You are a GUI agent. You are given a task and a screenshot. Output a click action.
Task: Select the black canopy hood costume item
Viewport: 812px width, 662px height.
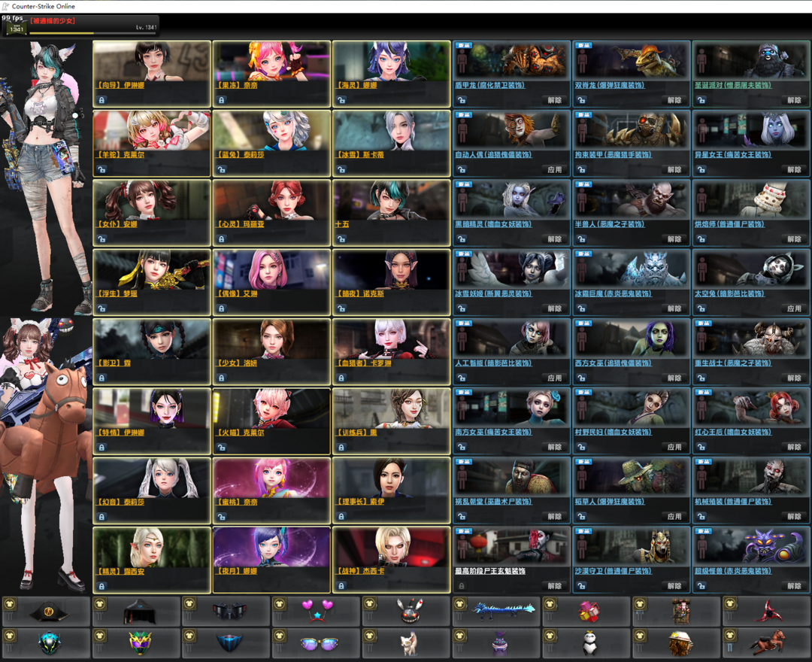[139, 612]
